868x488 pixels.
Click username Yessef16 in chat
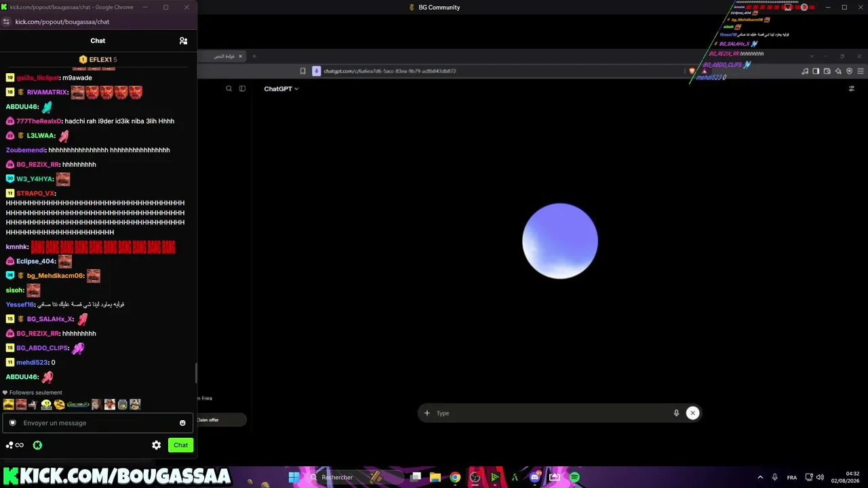[x=20, y=304]
